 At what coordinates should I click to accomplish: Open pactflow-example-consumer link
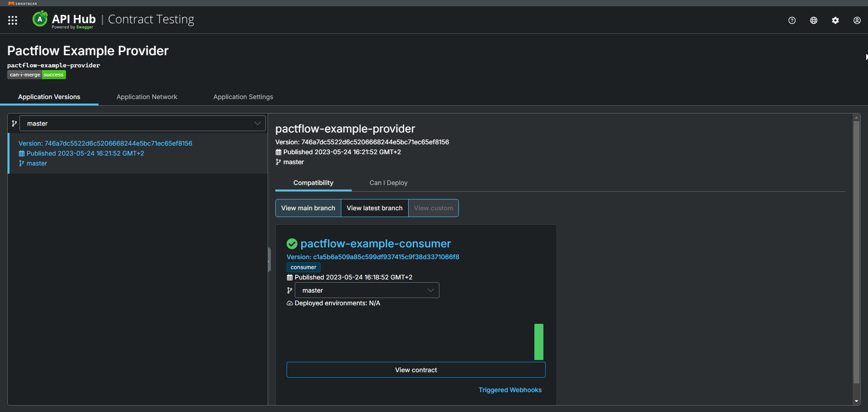[x=376, y=244]
